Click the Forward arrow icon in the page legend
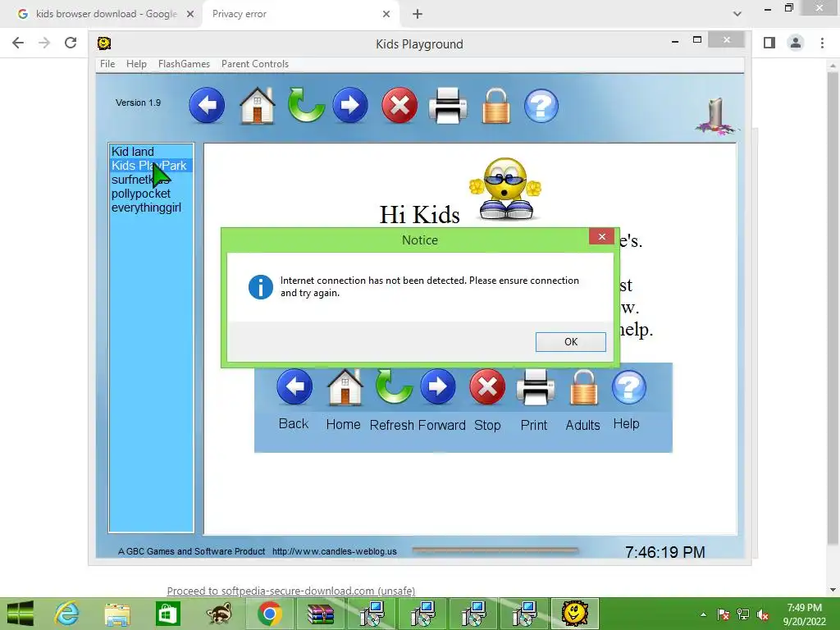Viewport: 840px width, 630px height. (438, 386)
